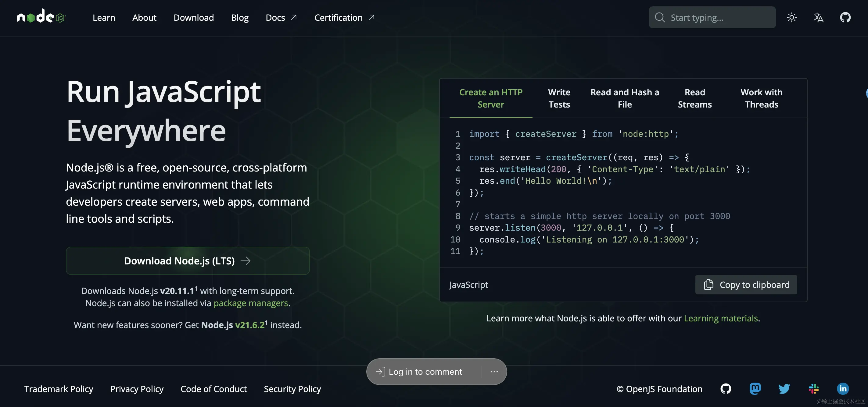Viewport: 868px width, 407px height.
Task: Open the language switcher icon
Action: click(x=818, y=17)
